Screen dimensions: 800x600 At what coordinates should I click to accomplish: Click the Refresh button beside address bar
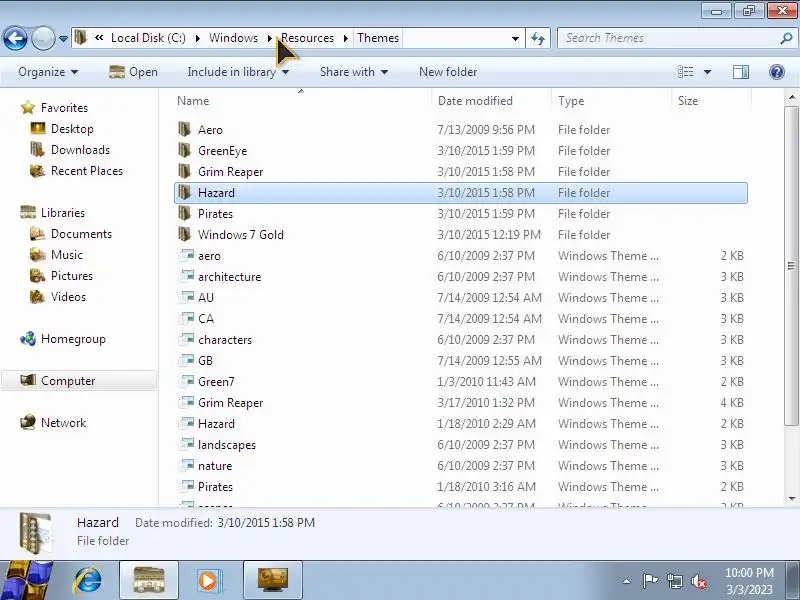pyautogui.click(x=538, y=38)
